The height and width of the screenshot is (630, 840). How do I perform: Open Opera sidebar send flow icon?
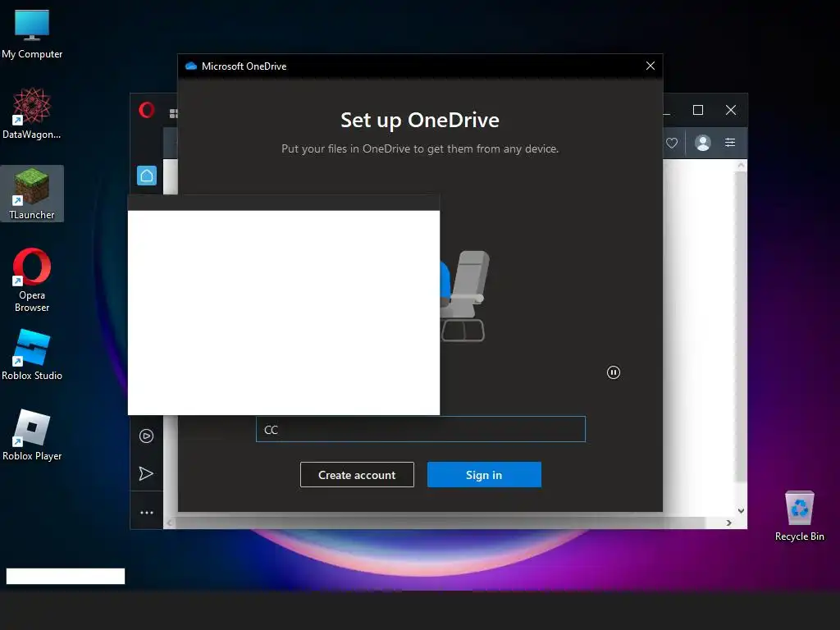click(x=146, y=473)
